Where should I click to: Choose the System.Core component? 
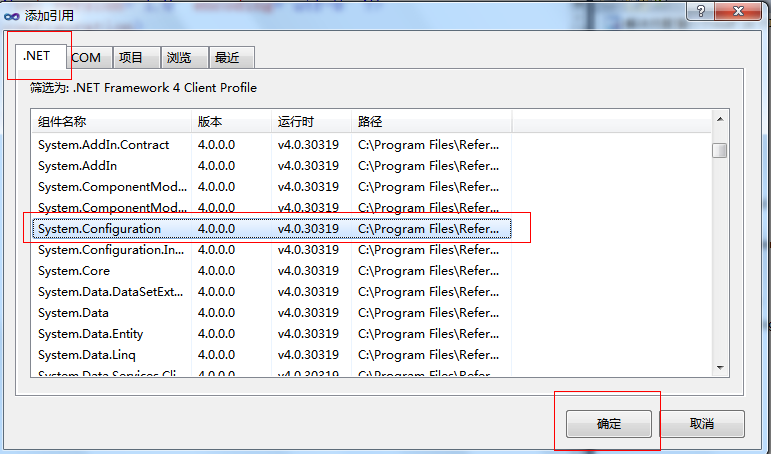click(272, 271)
